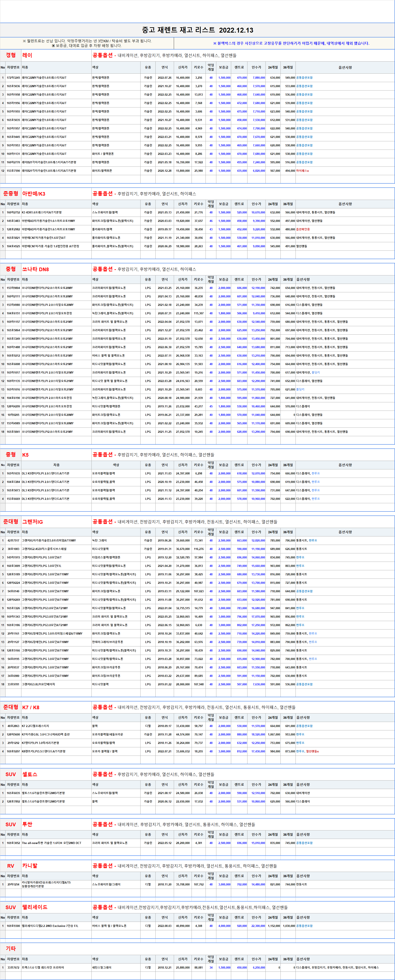
Task: Click model '그랜저IG2.4GDi익스클루시브스페셜'
Action: coord(44,549)
